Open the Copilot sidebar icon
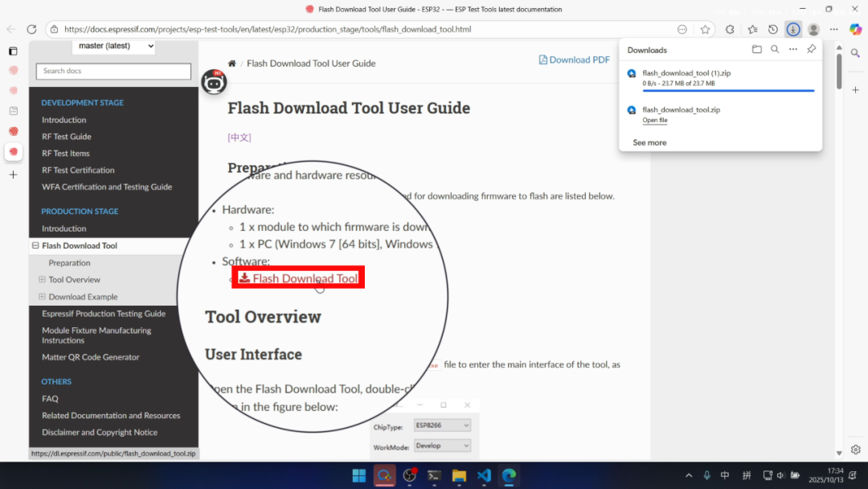868x489 pixels. point(855,30)
